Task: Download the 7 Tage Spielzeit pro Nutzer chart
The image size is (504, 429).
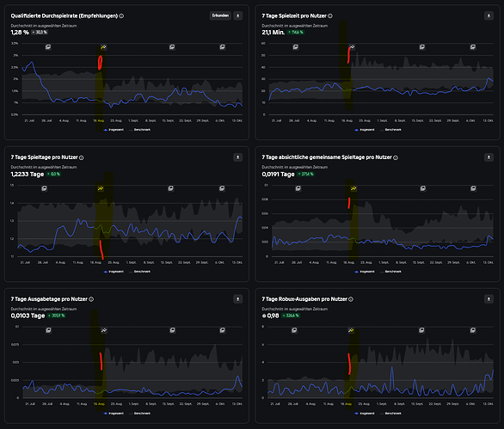Action: 489,15
